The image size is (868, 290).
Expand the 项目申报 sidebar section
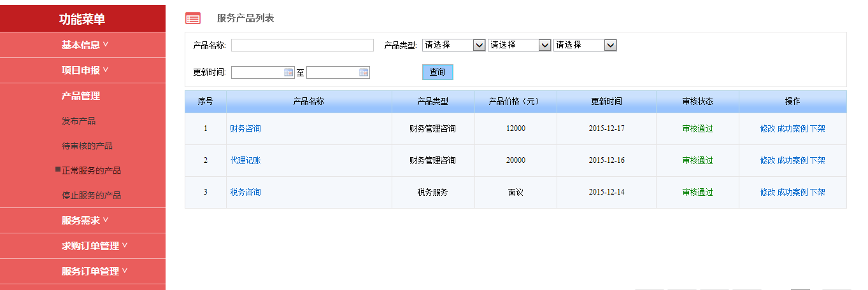click(x=84, y=71)
